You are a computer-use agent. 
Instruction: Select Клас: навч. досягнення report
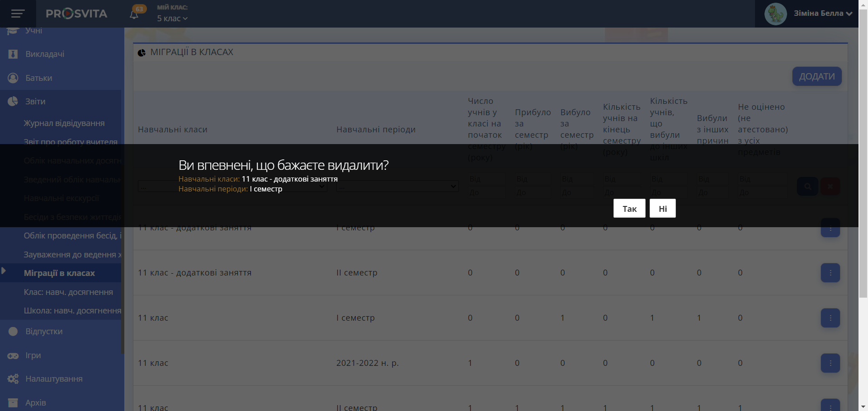tap(68, 292)
